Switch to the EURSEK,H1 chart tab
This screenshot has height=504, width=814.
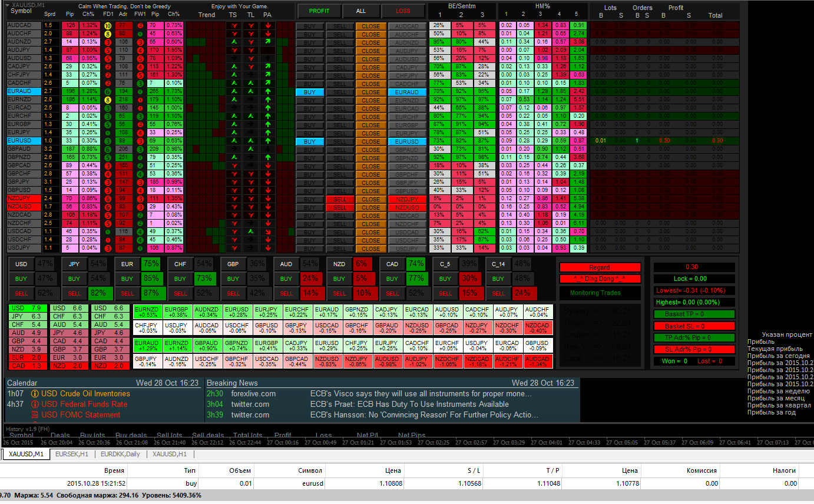pyautogui.click(x=72, y=454)
